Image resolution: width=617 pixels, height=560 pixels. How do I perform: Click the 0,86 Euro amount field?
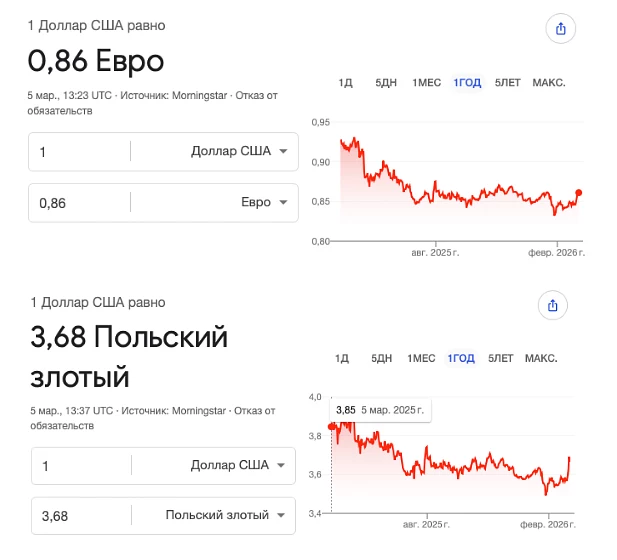tap(80, 202)
